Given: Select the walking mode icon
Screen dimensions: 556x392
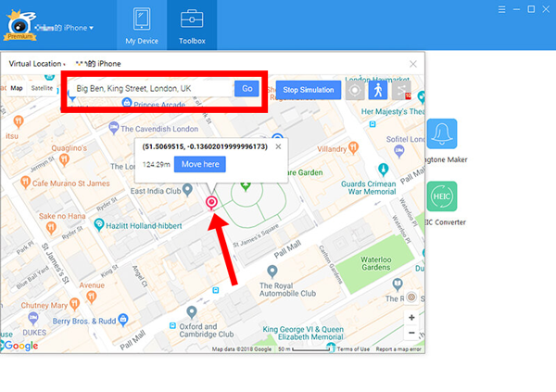Looking at the screenshot, I should pyautogui.click(x=378, y=90).
